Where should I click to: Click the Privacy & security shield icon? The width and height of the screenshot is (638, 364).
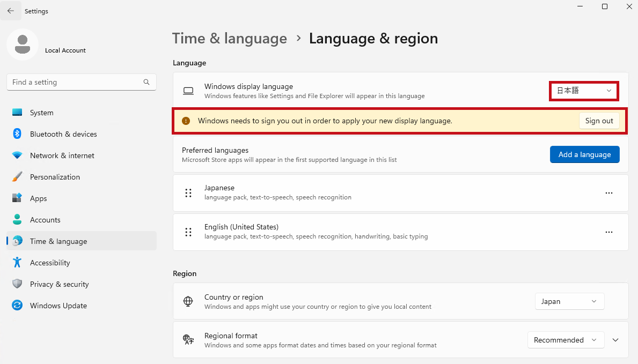(17, 284)
